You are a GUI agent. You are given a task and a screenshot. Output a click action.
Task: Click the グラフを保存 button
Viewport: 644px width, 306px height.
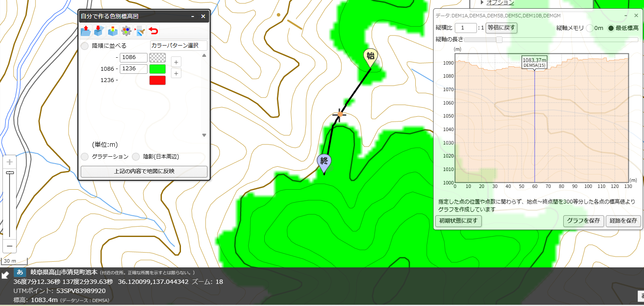(x=583, y=221)
